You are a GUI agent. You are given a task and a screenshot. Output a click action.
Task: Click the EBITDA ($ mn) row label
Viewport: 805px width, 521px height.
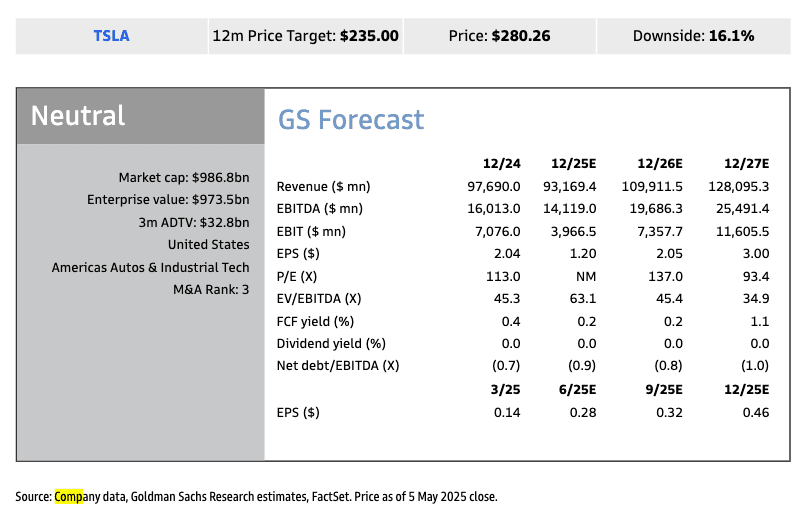[319, 209]
